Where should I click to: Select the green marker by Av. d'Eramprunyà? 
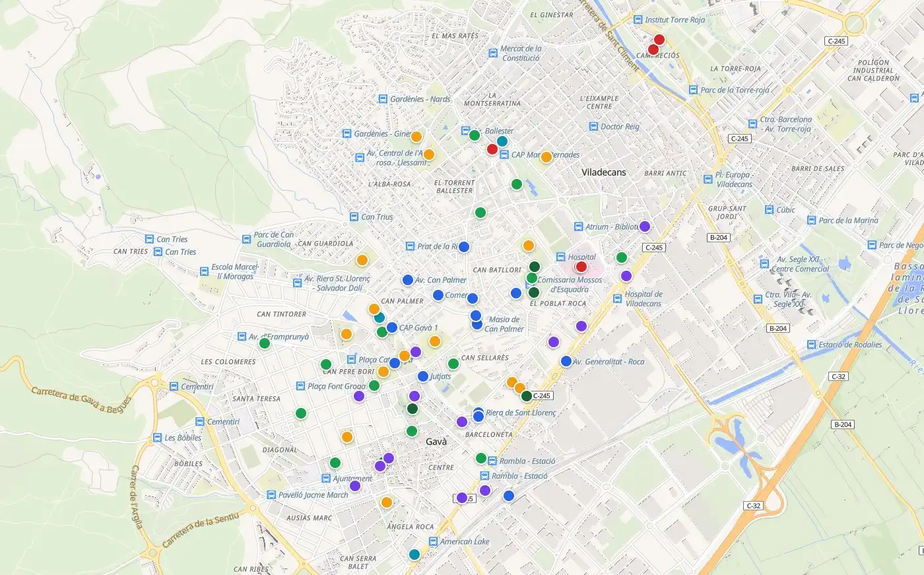(265, 343)
